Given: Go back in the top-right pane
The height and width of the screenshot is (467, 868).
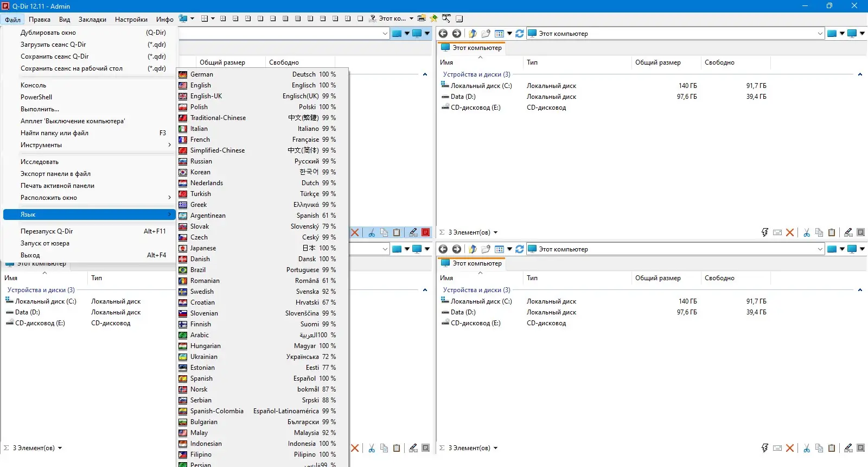Looking at the screenshot, I should (x=443, y=34).
